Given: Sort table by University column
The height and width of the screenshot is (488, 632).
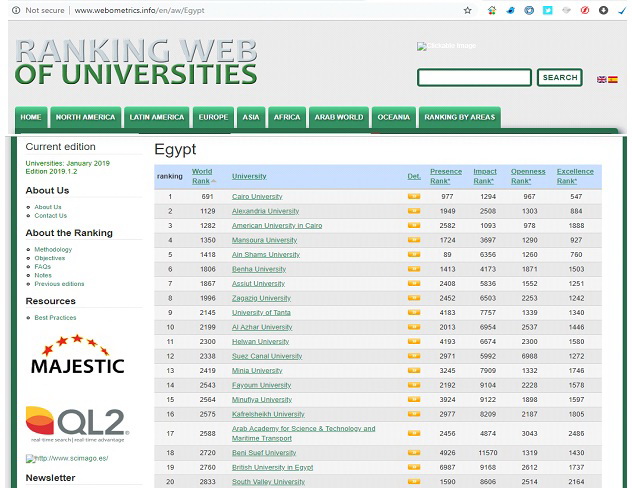Looking at the screenshot, I should pos(249,177).
